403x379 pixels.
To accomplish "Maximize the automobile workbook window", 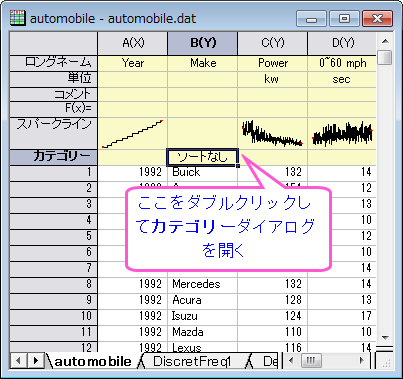I will (344, 19).
